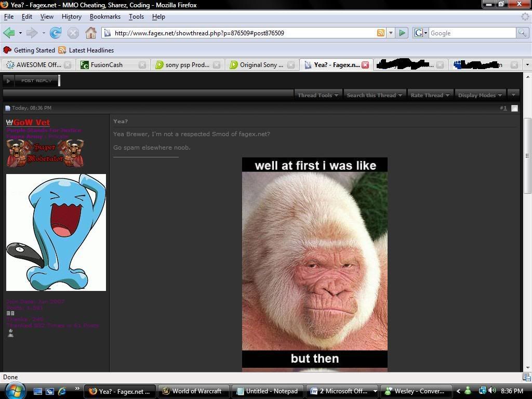Click the green Go arrow button
The height and width of the screenshot is (399, 532).
tap(402, 33)
